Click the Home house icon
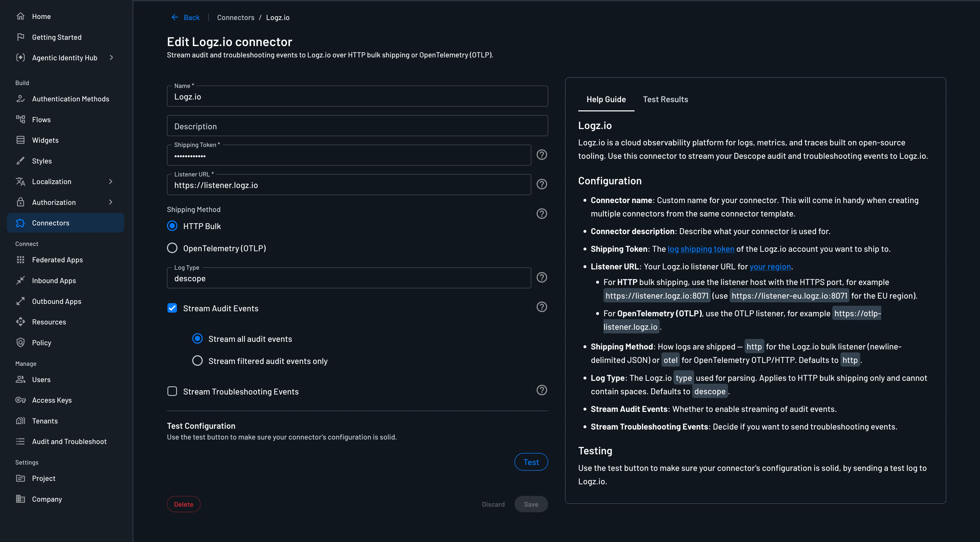Viewport: 980px width, 542px height. point(21,16)
